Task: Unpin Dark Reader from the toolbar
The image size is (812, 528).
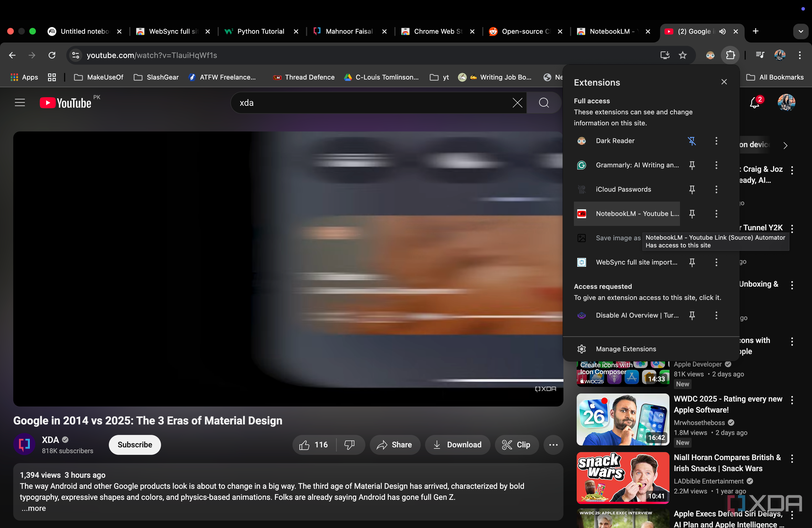Action: tap(692, 141)
